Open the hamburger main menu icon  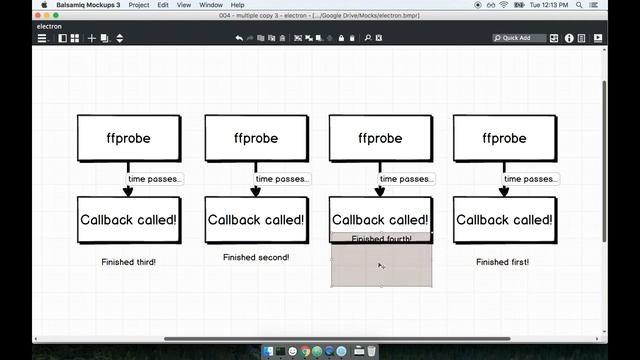(42, 38)
